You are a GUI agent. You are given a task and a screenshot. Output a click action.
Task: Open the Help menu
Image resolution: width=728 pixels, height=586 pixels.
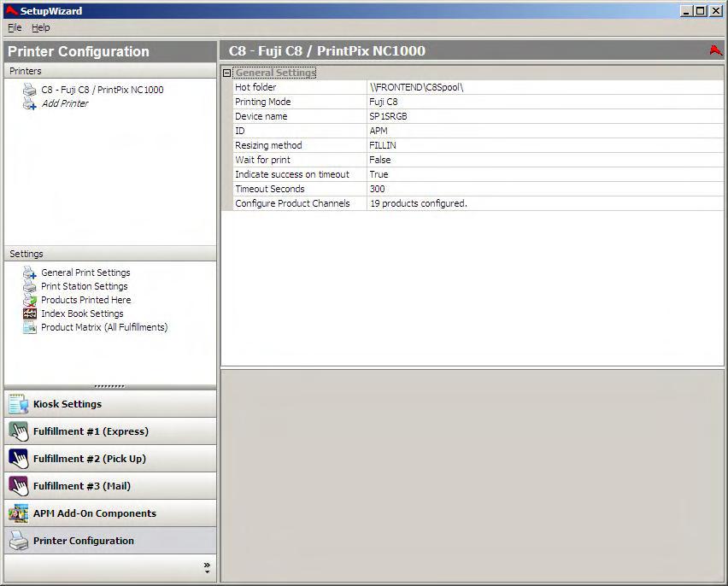pyautogui.click(x=41, y=27)
